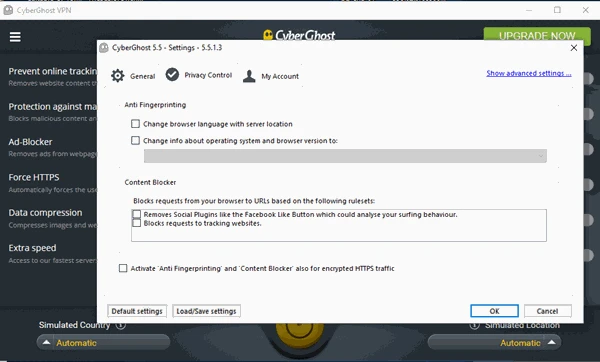Check Removes Social Plugins ruleset
The image size is (600, 362).
click(137, 214)
